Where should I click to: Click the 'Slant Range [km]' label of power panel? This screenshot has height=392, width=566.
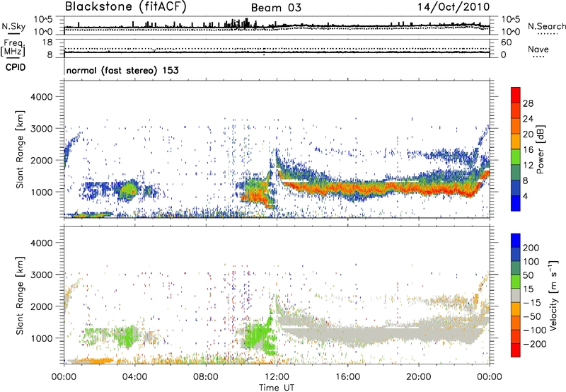tap(20, 149)
